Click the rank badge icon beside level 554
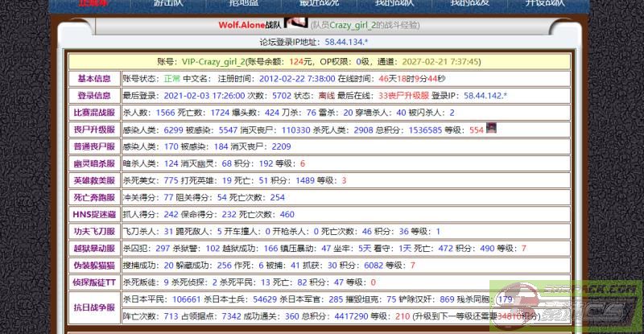The height and width of the screenshot is (334, 644). 491,129
